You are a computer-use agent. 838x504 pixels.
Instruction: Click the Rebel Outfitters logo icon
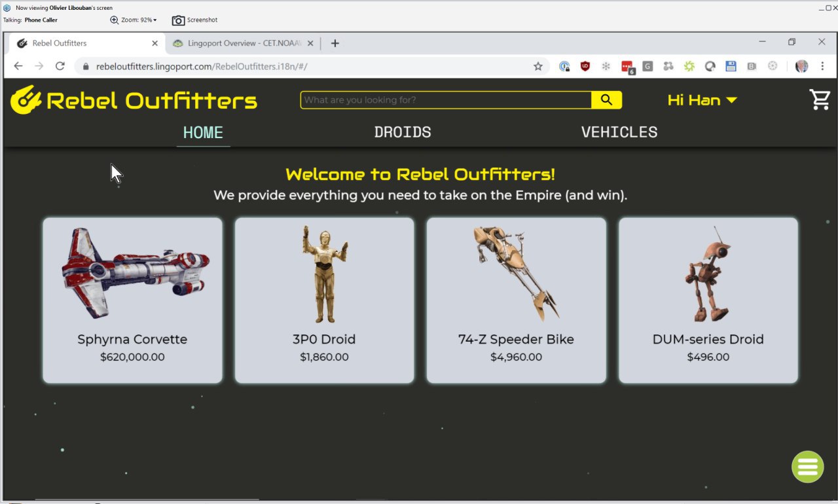tap(26, 100)
